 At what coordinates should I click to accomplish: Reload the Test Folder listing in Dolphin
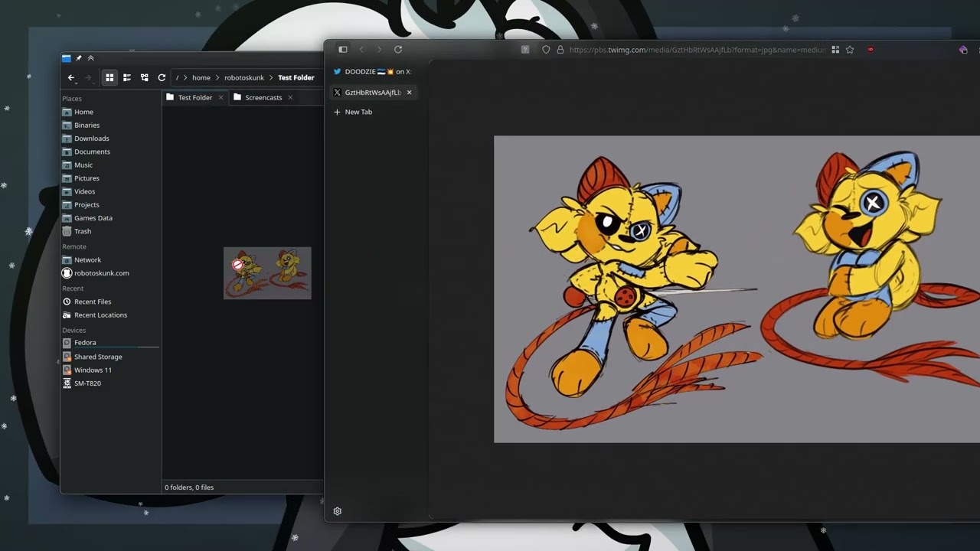(162, 77)
